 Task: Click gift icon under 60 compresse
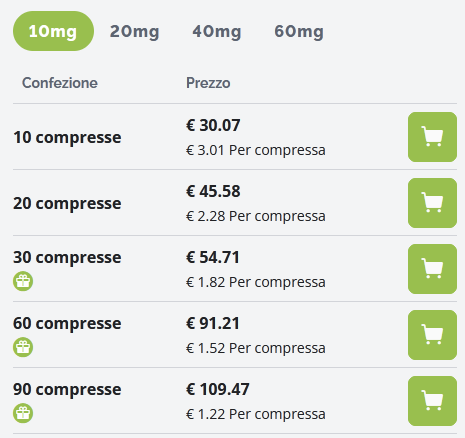23,347
